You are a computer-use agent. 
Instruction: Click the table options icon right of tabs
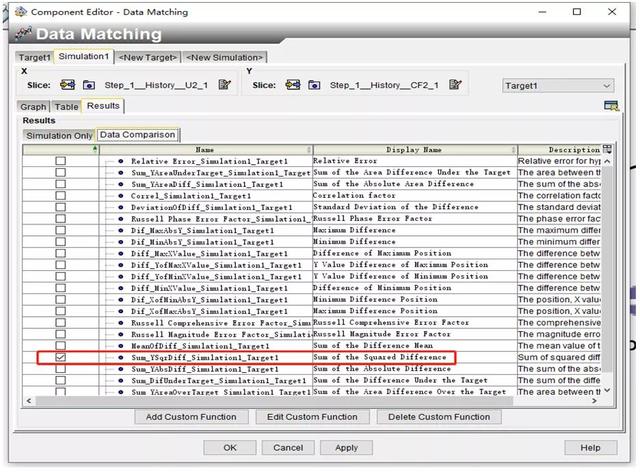coord(610,106)
